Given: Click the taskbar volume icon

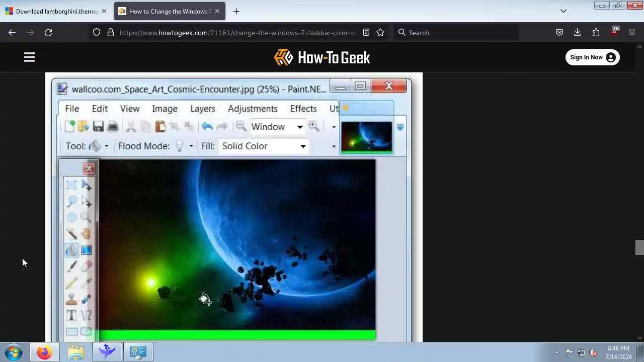Looking at the screenshot, I should 594,352.
